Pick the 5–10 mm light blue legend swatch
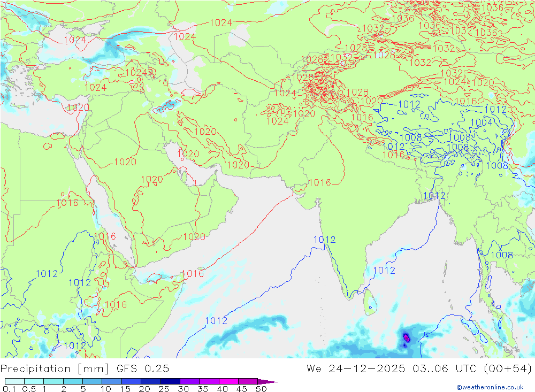The width and height of the screenshot is (535, 392). pyautogui.click(x=93, y=381)
